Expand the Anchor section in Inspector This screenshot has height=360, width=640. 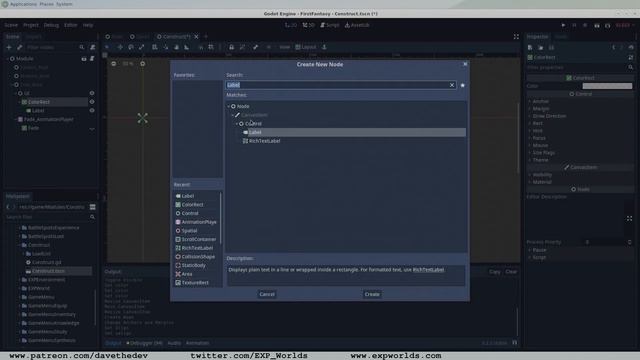click(x=540, y=101)
